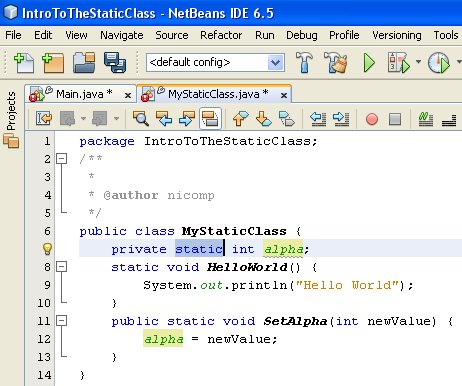Open the Versioning menu

click(x=397, y=35)
